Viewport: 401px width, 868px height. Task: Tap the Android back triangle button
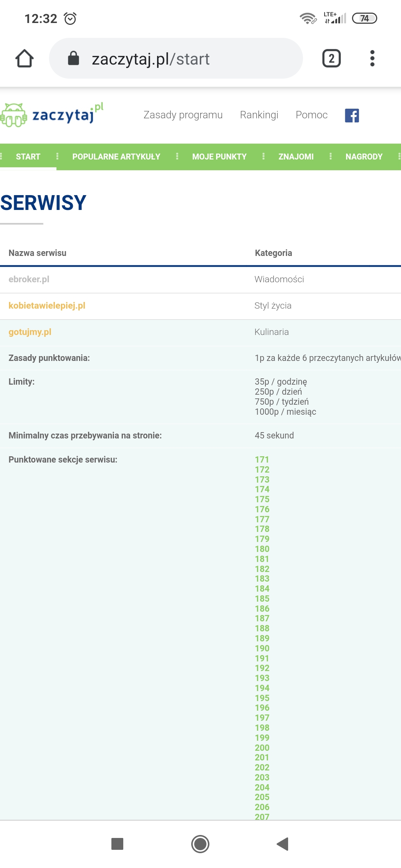(283, 844)
